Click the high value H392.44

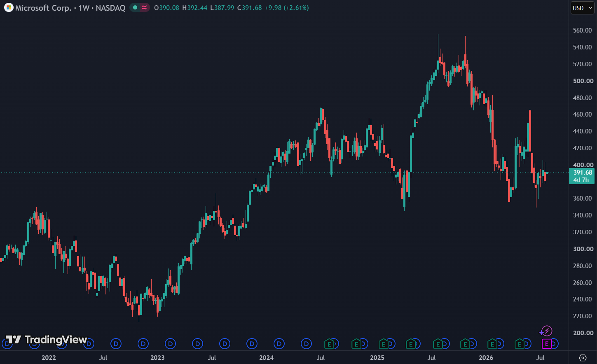(194, 8)
